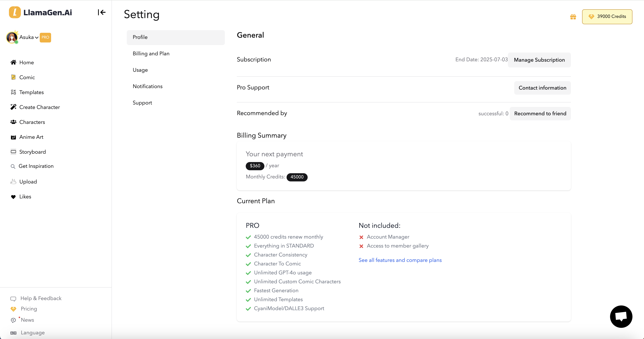This screenshot has width=644, height=339.
Task: Click See all features and compare plans
Action: (400, 260)
